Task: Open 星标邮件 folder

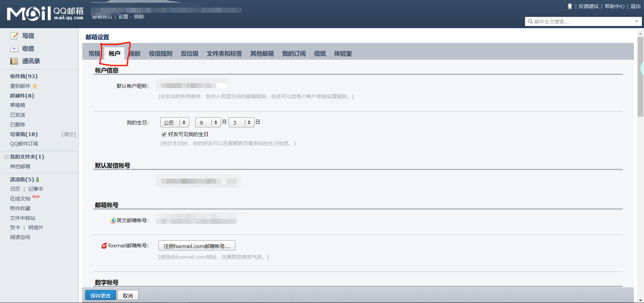Action: (x=20, y=86)
